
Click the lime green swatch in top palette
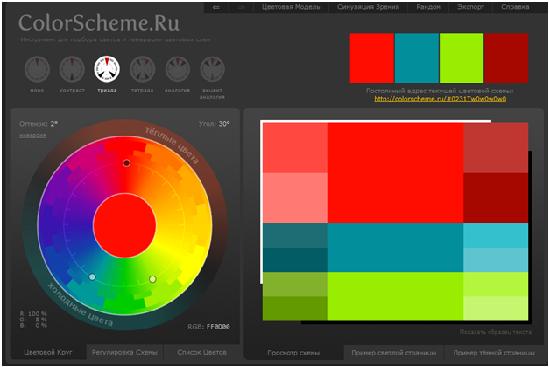pyautogui.click(x=461, y=58)
